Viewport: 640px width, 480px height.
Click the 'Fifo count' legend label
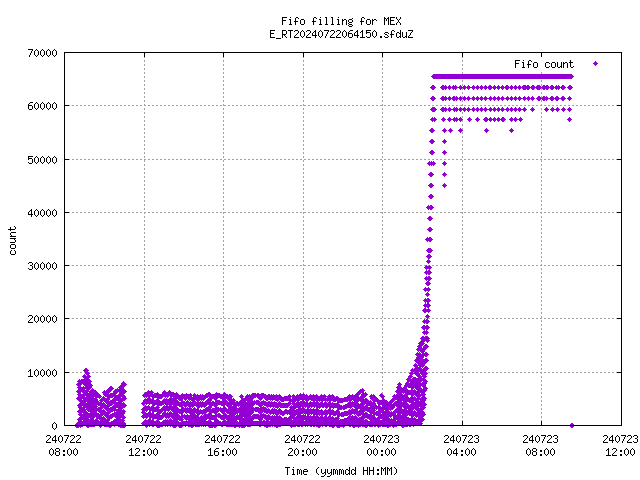click(x=544, y=64)
